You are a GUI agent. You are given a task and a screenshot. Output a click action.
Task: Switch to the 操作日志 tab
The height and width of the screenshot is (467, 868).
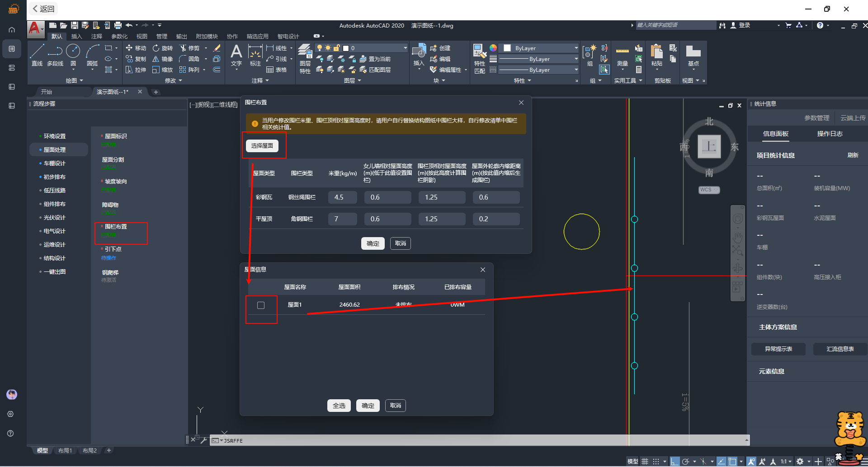click(x=830, y=134)
